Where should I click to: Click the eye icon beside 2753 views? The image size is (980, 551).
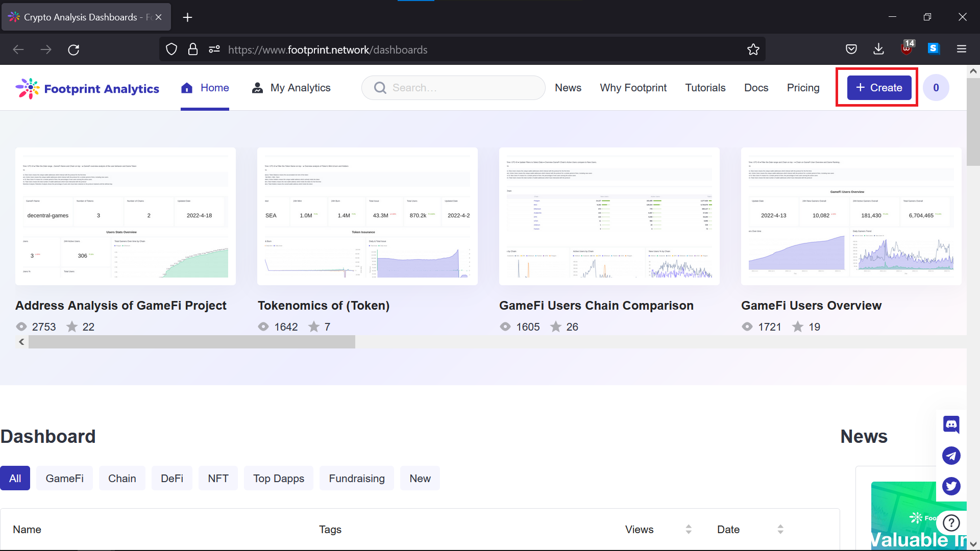click(21, 327)
